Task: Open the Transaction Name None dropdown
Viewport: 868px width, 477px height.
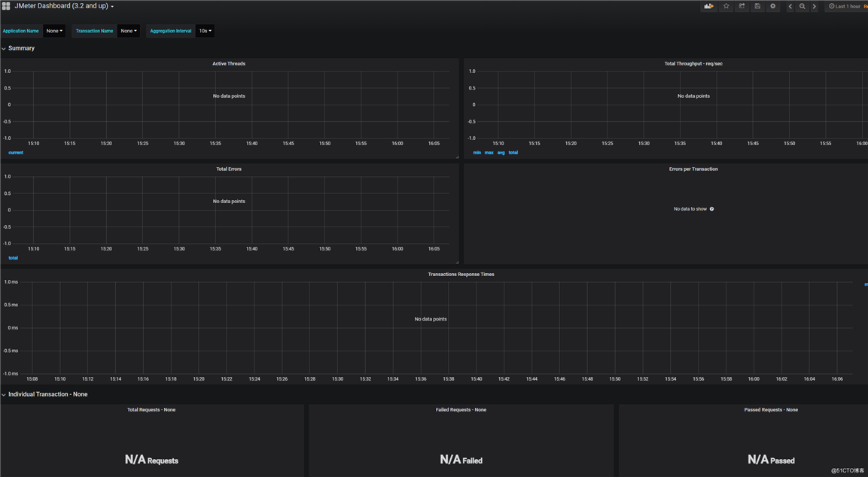Action: click(129, 31)
